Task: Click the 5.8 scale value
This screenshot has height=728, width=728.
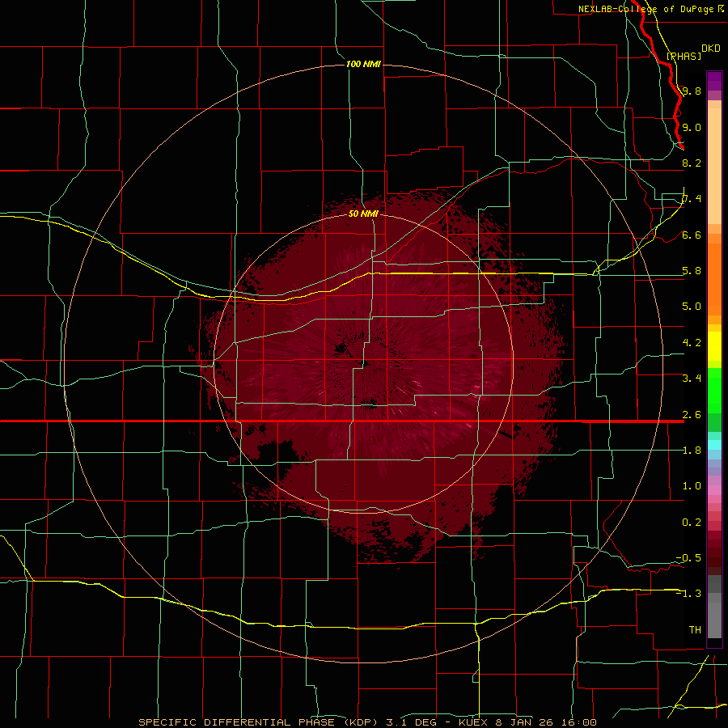Action: tap(692, 271)
